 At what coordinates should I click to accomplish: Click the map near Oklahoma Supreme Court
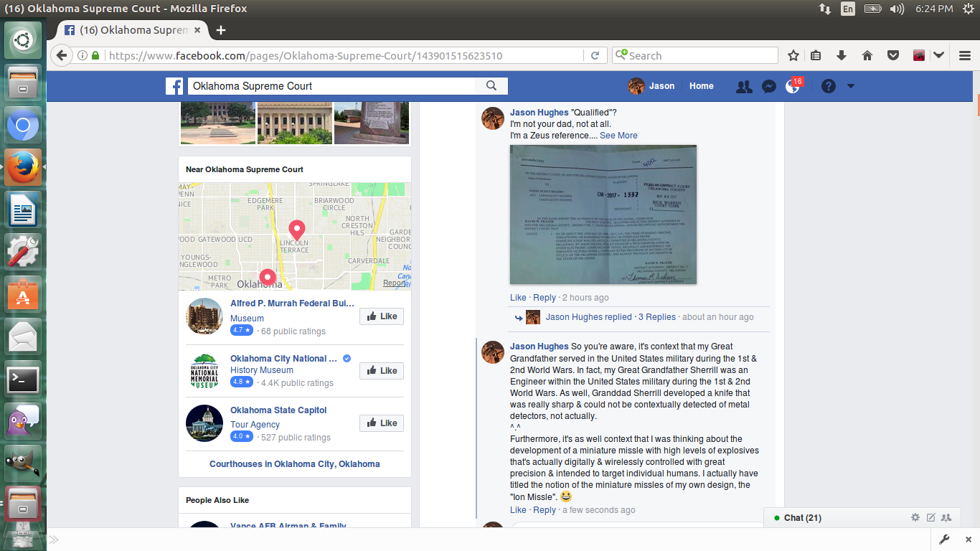click(295, 236)
